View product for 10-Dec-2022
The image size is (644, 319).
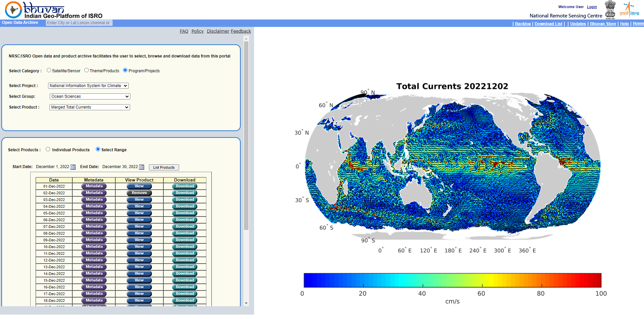[x=139, y=247]
